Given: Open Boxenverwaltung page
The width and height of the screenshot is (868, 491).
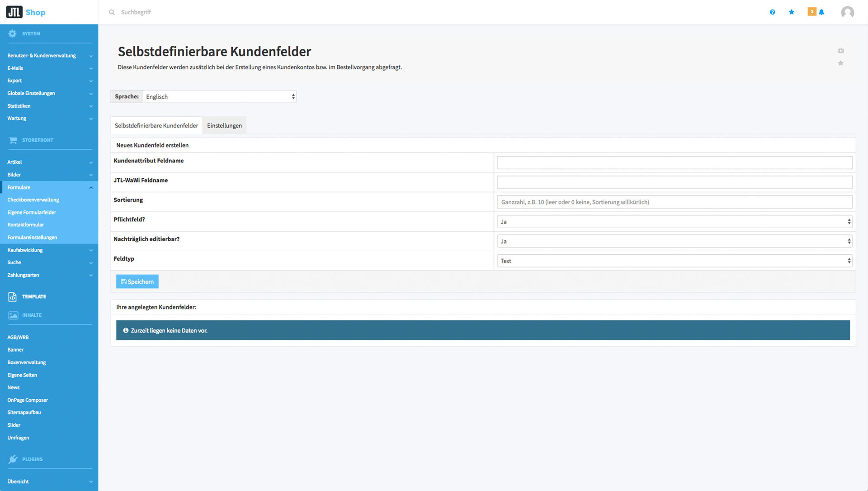Looking at the screenshot, I should pos(27,362).
